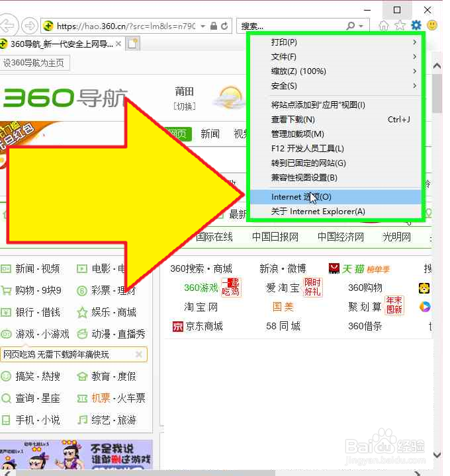
Task: Switch to the 新闻 search tab
Action: [x=210, y=134]
